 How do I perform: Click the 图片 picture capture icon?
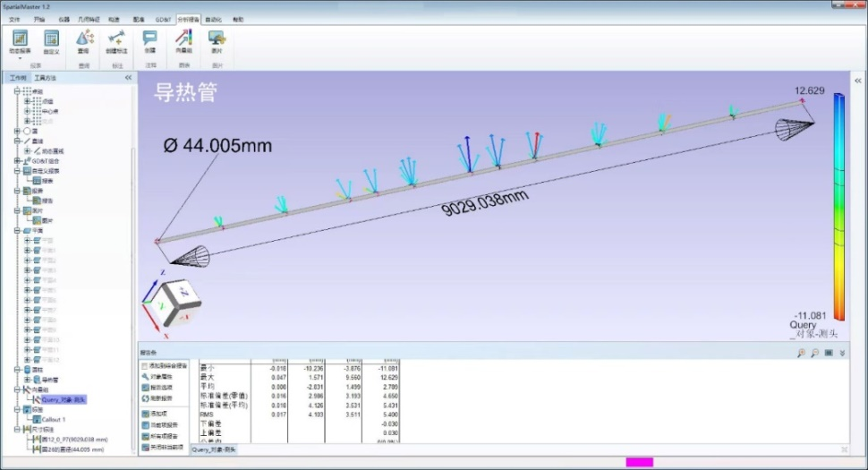pyautogui.click(x=217, y=38)
